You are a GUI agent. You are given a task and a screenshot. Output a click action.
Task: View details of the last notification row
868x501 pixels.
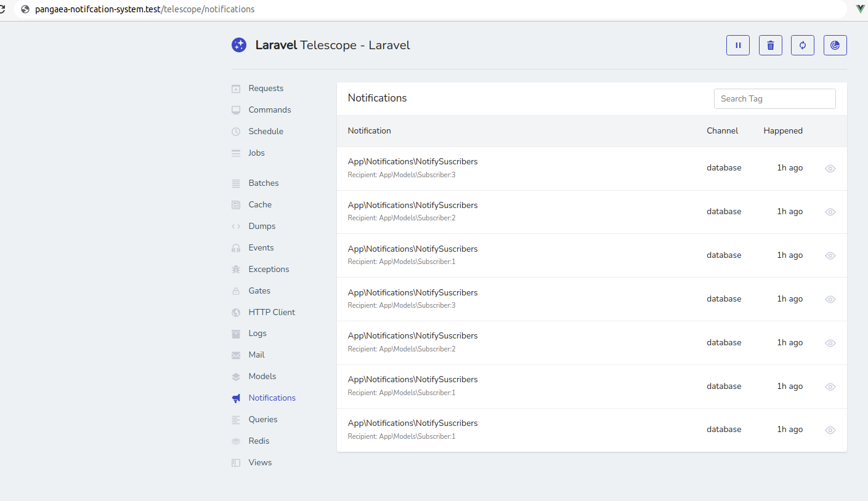point(830,430)
